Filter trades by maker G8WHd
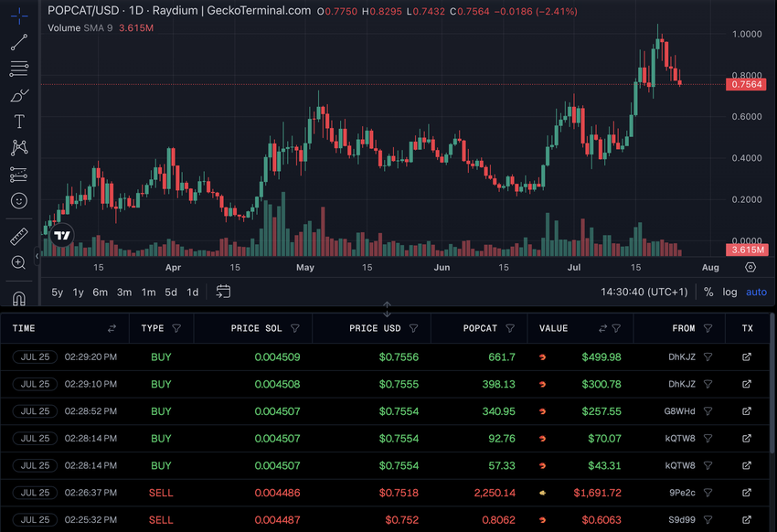 pyautogui.click(x=708, y=411)
